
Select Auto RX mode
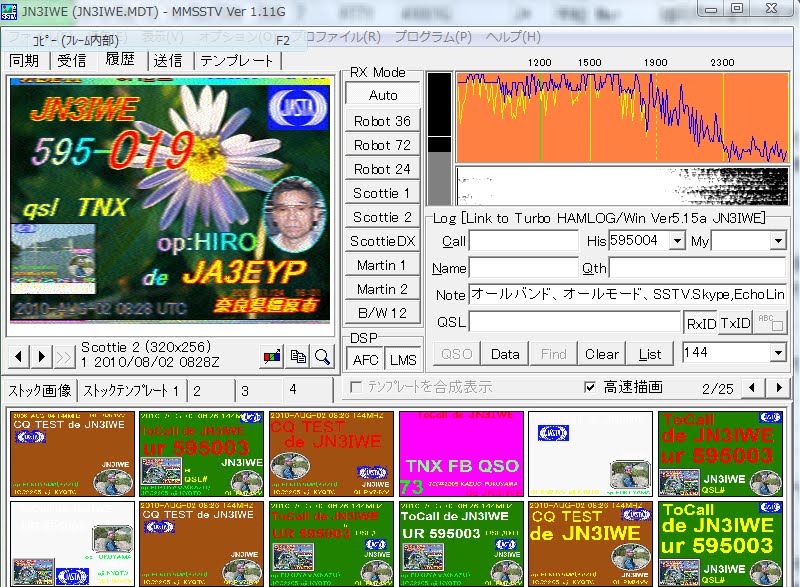coord(383,95)
